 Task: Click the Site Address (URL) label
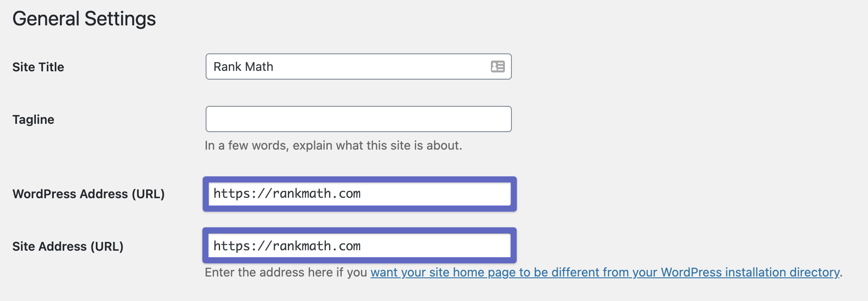68,246
